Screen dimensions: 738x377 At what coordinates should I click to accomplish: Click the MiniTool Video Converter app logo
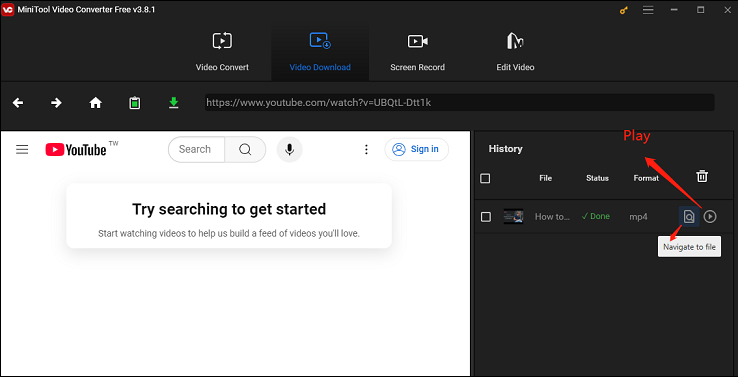pyautogui.click(x=8, y=10)
